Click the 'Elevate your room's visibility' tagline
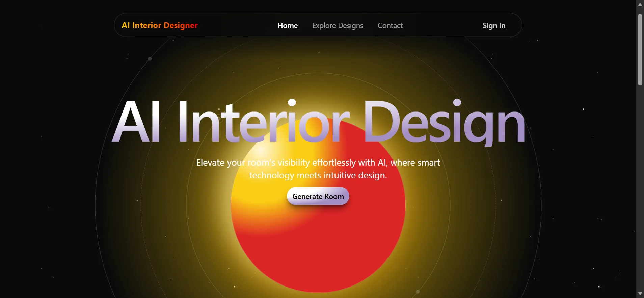Image resolution: width=644 pixels, height=298 pixels. pos(318,169)
